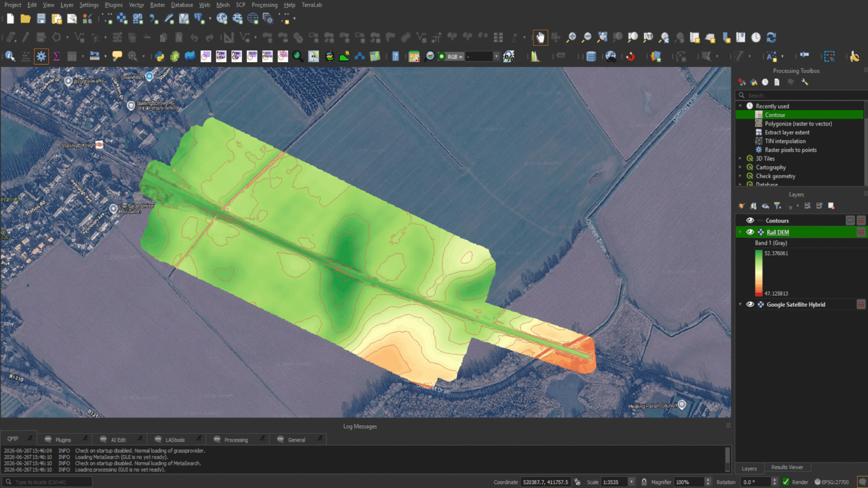Viewport: 868px width, 488px height.
Task: Click the Coordinate field in status bar
Action: click(x=545, y=482)
